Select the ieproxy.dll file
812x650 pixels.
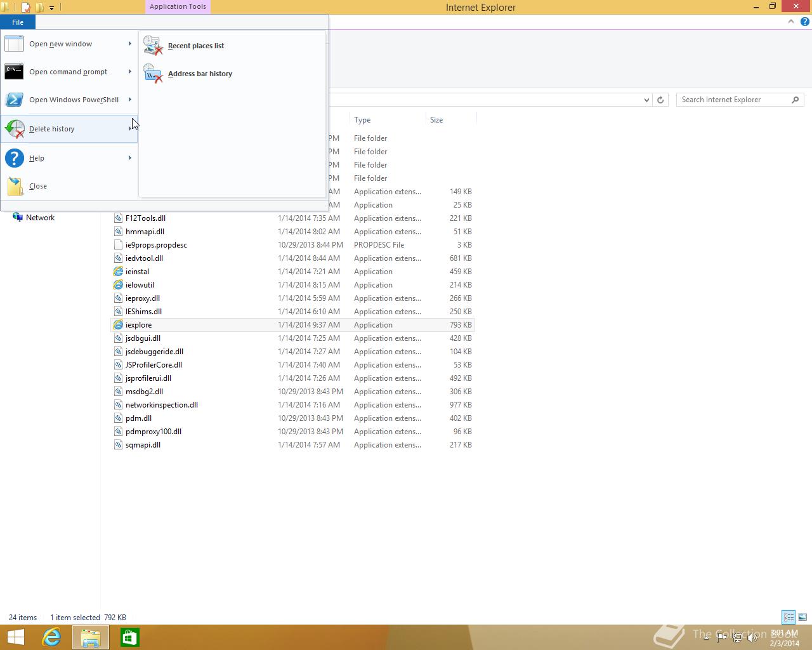coord(143,298)
